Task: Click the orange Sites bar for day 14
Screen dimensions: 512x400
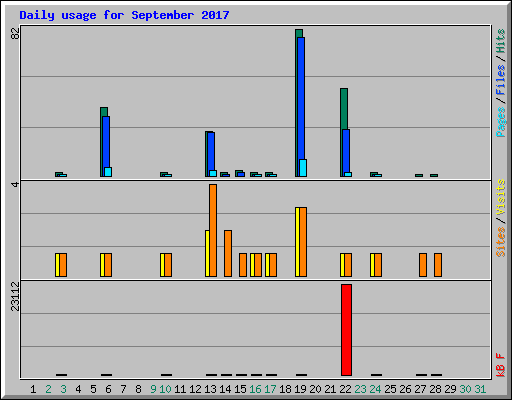Action: (x=228, y=253)
